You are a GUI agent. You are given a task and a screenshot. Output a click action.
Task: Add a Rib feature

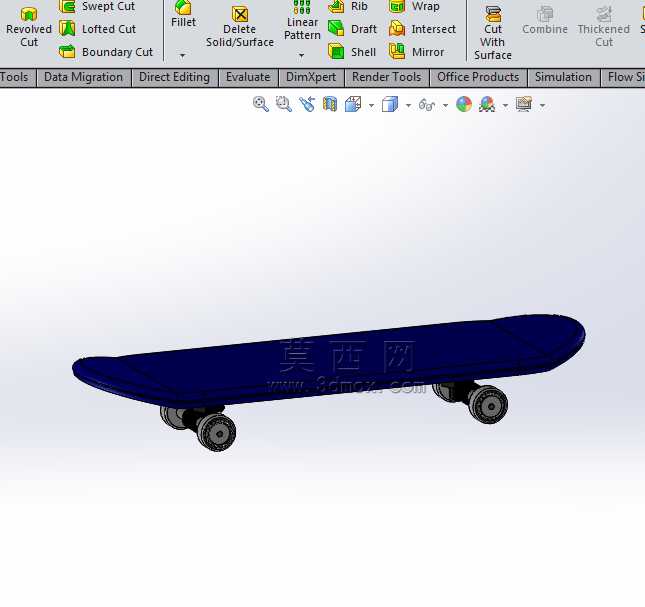348,7
